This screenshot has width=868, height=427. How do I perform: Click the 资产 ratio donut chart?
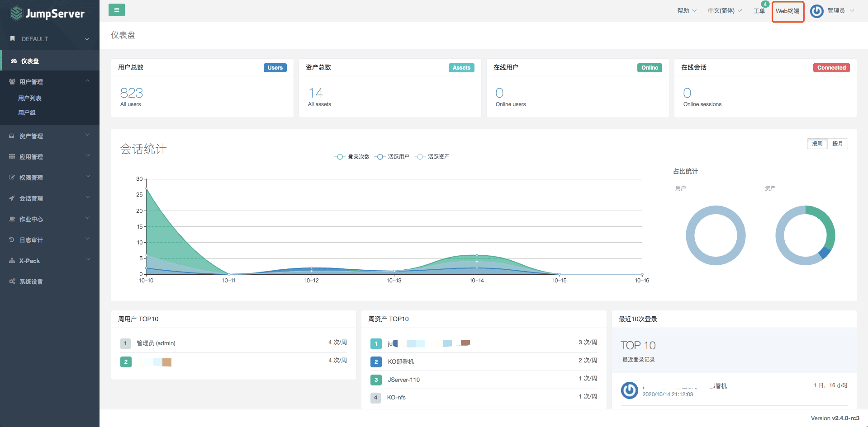tap(805, 235)
